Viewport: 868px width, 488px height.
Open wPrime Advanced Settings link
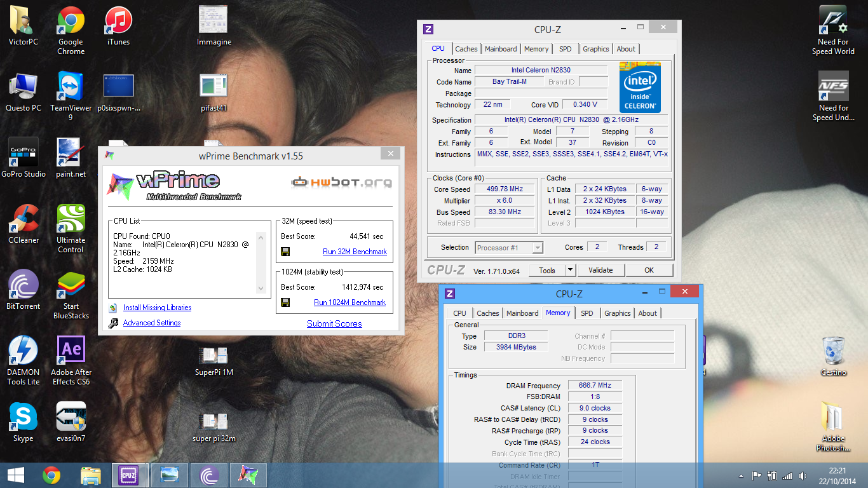tap(152, 323)
